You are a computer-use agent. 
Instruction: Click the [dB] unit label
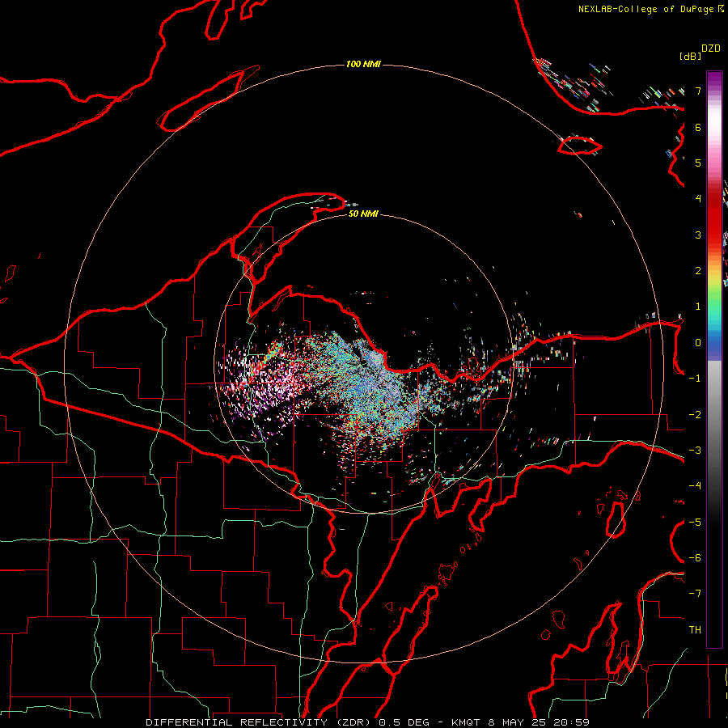point(690,56)
